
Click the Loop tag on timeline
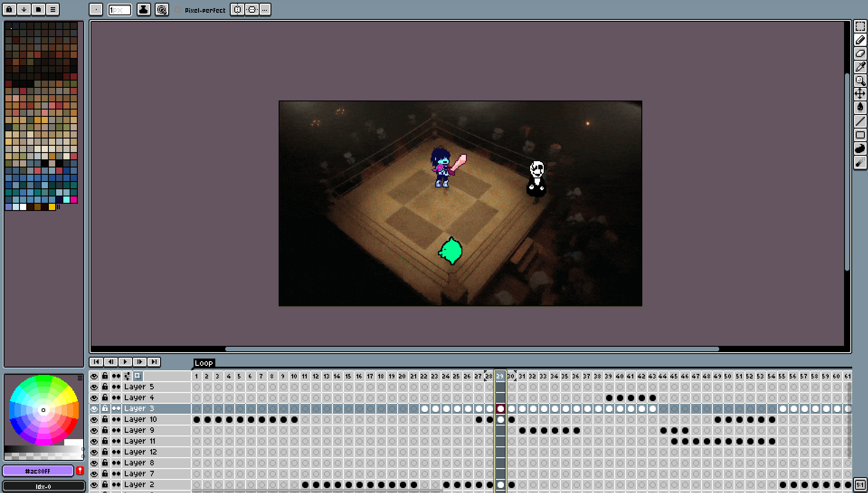[204, 363]
